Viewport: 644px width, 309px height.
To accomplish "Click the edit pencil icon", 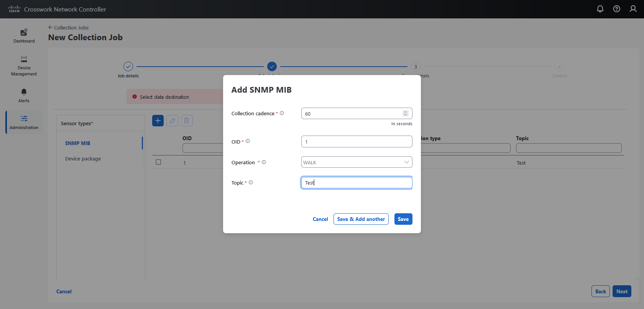I will [172, 121].
